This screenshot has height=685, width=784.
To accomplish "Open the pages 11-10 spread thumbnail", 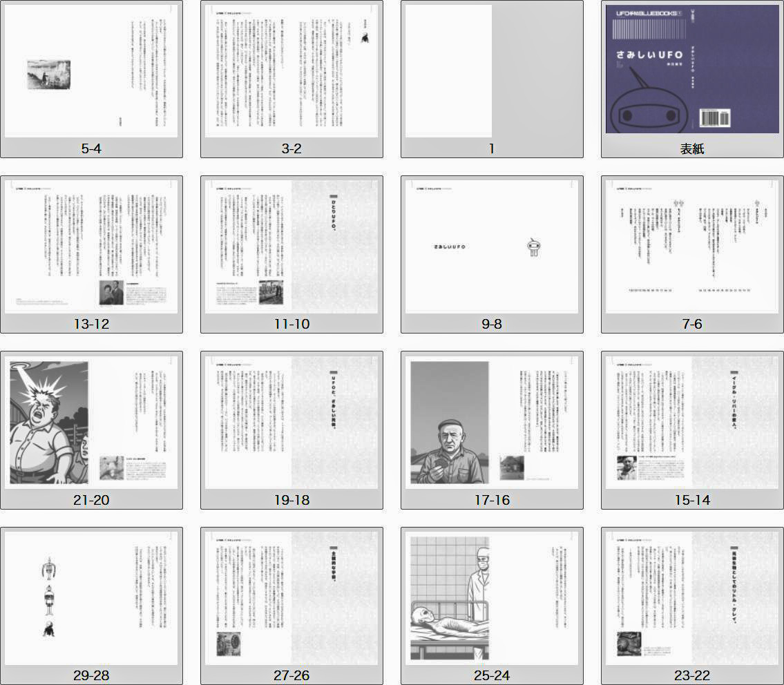I will coord(291,247).
